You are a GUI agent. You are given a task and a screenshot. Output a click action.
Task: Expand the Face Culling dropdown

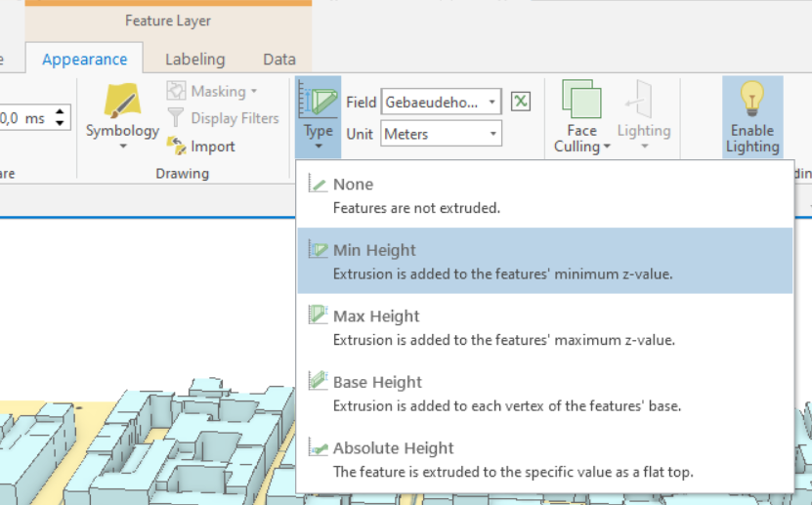pyautogui.click(x=607, y=147)
